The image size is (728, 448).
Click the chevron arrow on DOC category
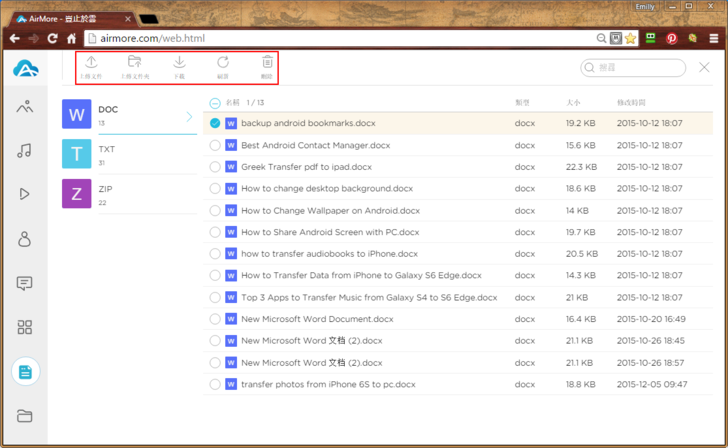point(189,117)
